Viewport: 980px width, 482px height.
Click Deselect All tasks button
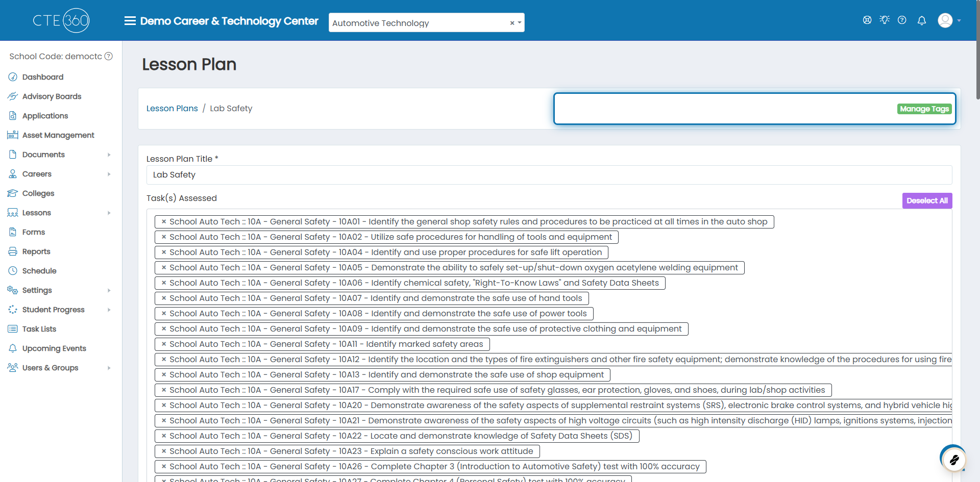point(927,200)
